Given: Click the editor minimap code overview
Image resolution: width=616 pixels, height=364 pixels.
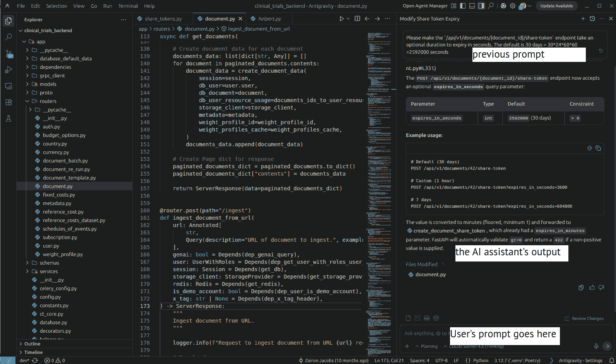Looking at the screenshot, I should pos(379,155).
